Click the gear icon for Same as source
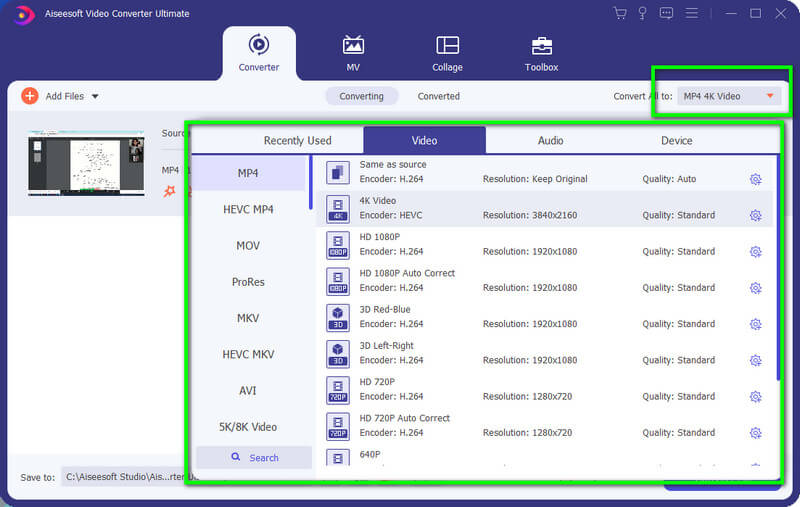 [x=755, y=179]
